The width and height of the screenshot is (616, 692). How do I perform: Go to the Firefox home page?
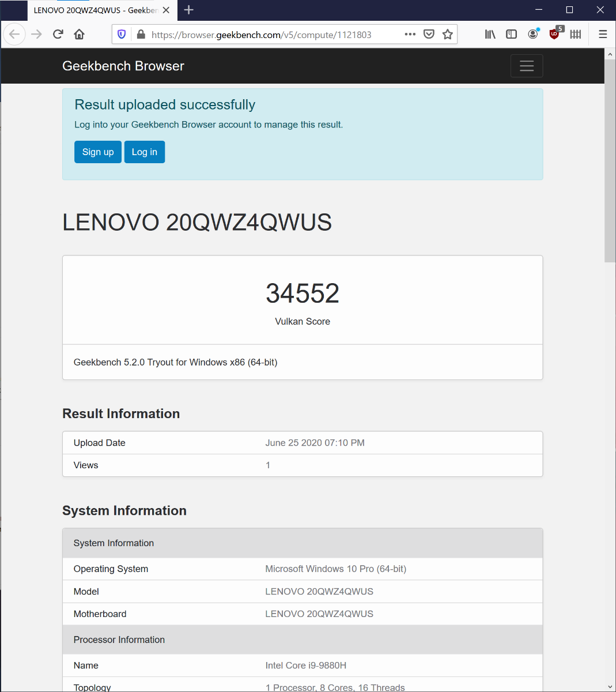(x=80, y=35)
